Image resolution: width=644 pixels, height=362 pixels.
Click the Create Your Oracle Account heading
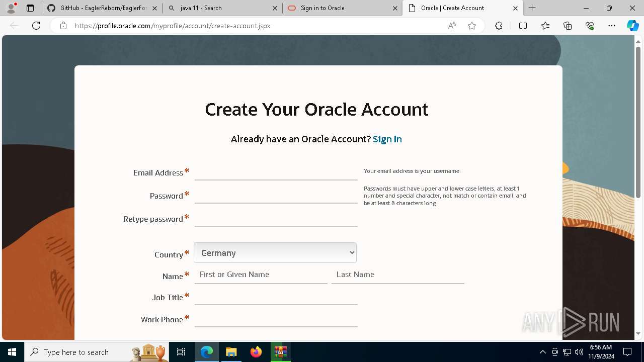coord(316,109)
